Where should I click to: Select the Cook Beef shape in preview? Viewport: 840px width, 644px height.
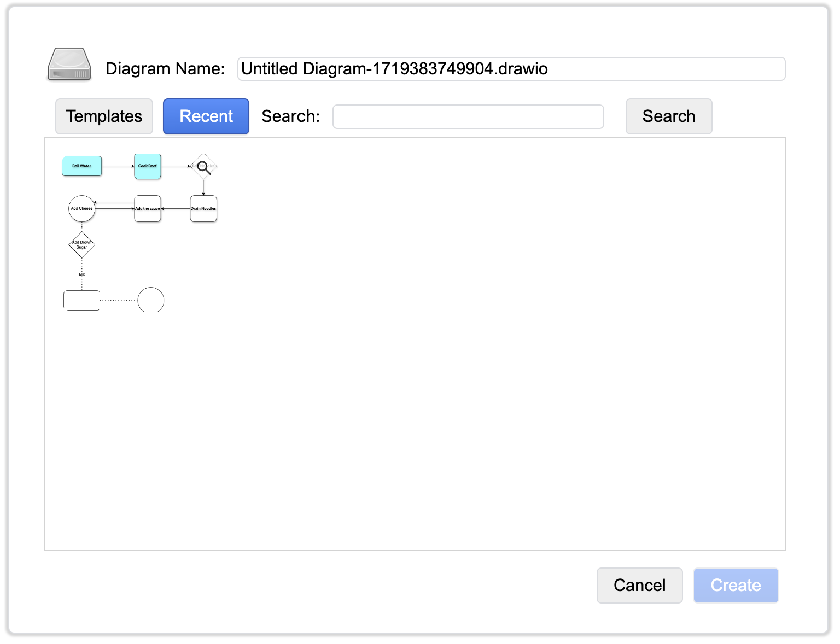pyautogui.click(x=147, y=166)
